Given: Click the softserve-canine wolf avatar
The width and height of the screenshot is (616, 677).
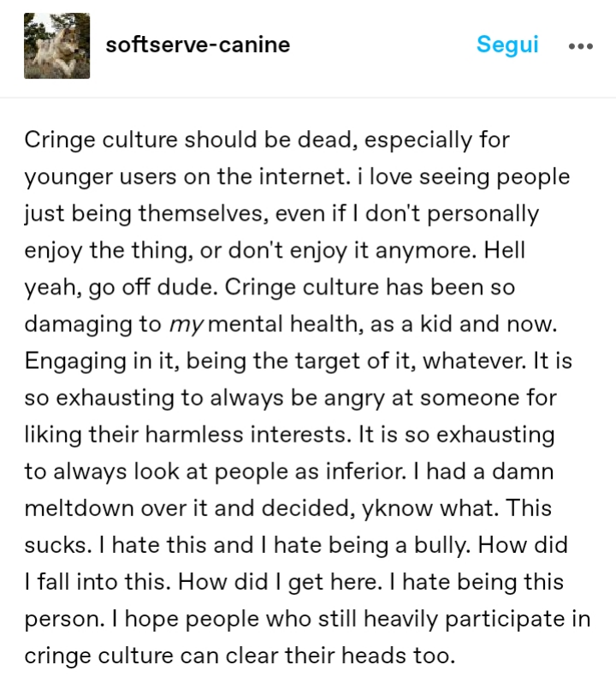Looking at the screenshot, I should [57, 45].
